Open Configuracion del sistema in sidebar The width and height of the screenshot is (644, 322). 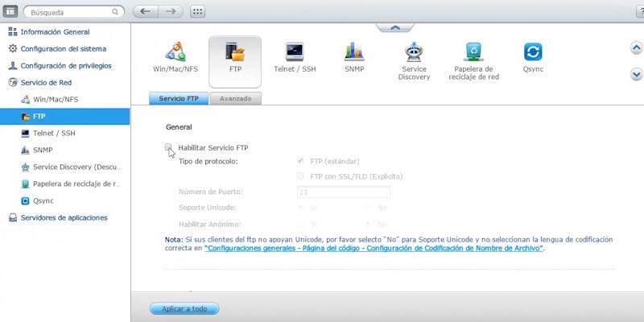(64, 49)
